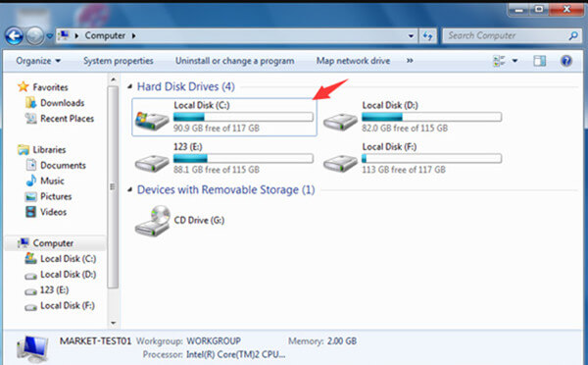588x365 pixels.
Task: Click the computer icon in address bar
Action: point(64,35)
